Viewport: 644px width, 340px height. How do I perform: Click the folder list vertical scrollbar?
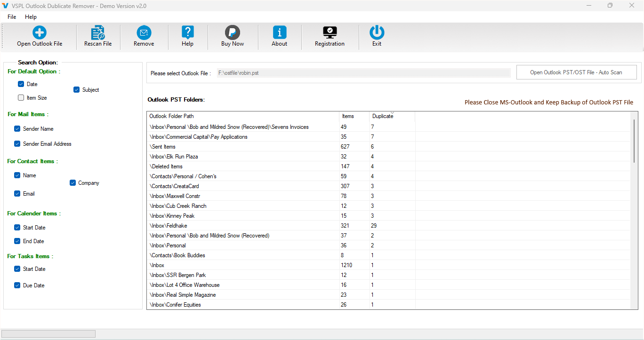(634, 141)
